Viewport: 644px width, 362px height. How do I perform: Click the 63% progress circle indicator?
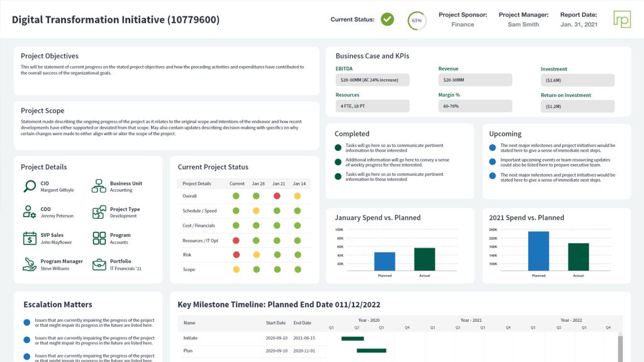coord(416,20)
